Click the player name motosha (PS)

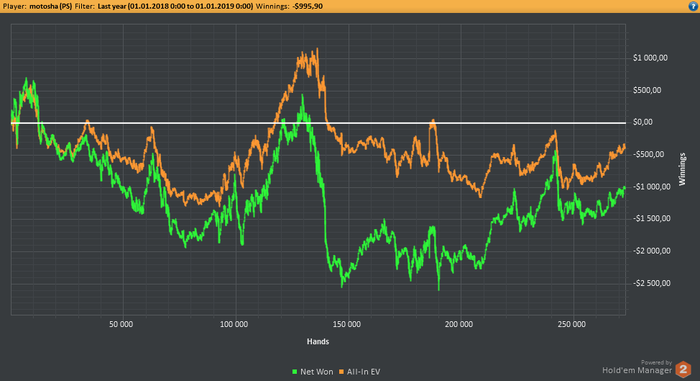[50, 6]
